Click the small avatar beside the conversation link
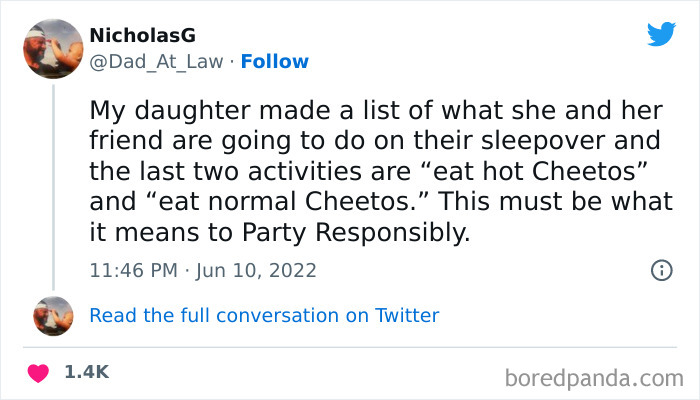The height and width of the screenshot is (400, 700). tap(53, 316)
